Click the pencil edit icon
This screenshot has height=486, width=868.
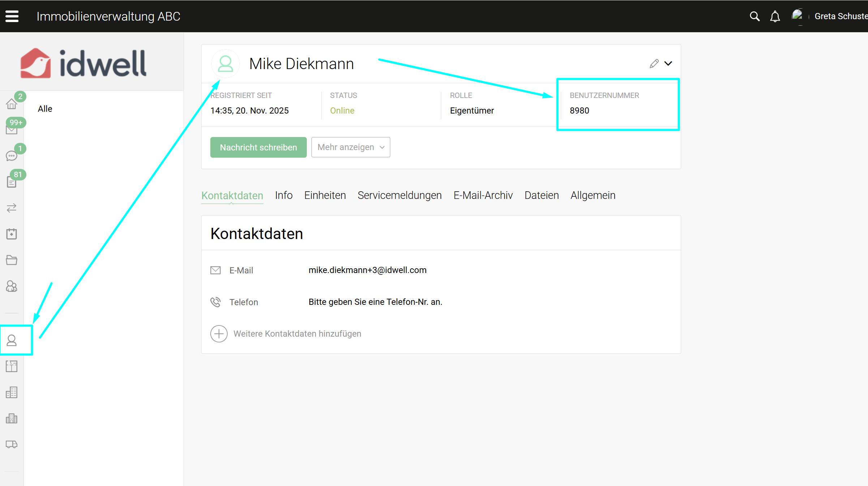pyautogui.click(x=654, y=64)
